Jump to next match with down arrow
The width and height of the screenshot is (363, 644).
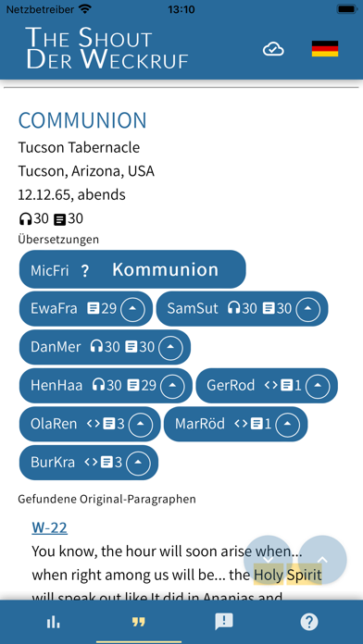(268, 560)
